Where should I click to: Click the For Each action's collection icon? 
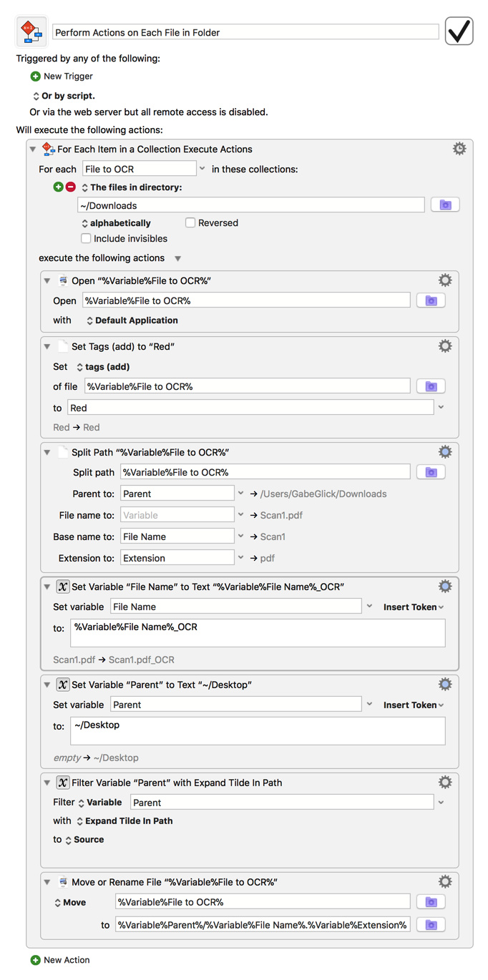[x=48, y=149]
